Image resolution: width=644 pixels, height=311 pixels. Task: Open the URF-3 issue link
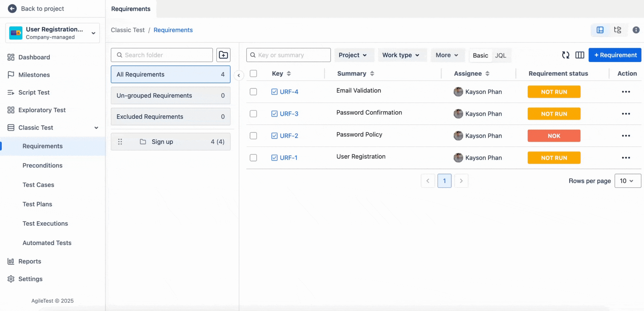pyautogui.click(x=289, y=114)
